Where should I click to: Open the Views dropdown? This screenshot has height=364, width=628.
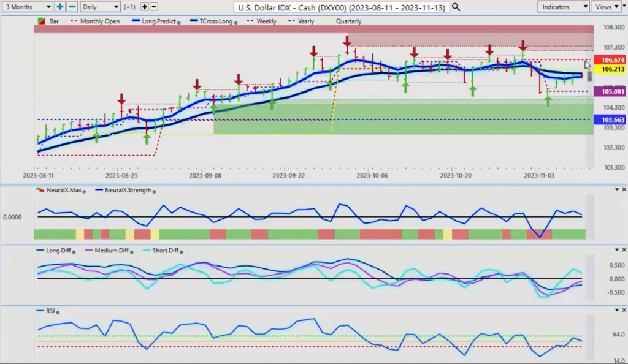coord(607,7)
